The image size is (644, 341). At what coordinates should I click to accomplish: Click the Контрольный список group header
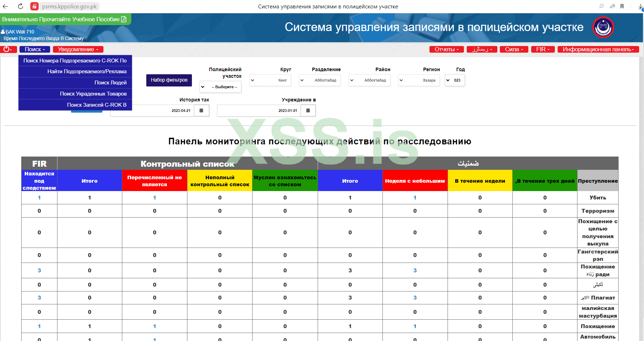[187, 164]
